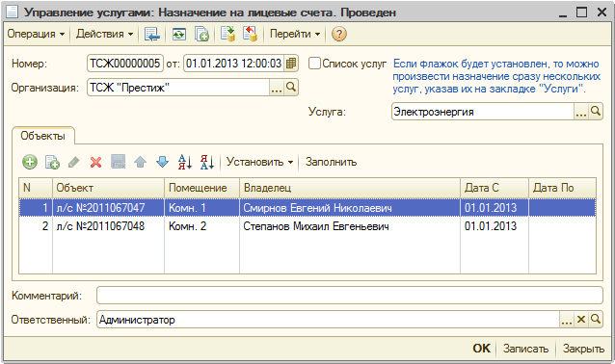Click the finish editing save icon

[118, 162]
